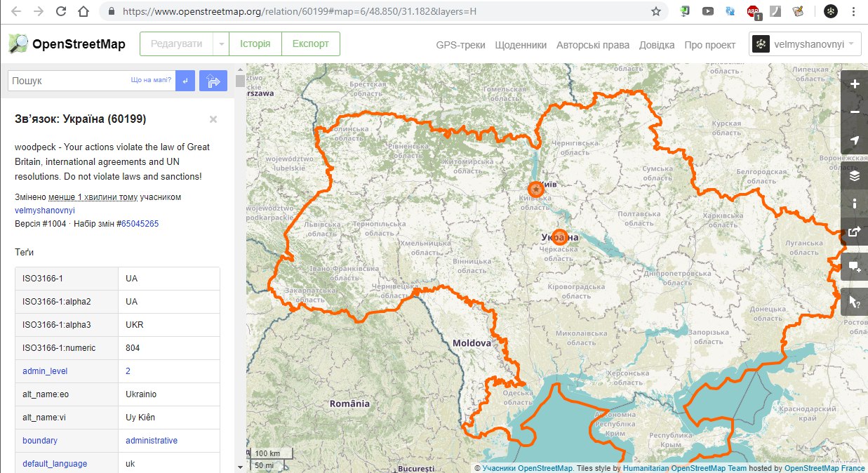Image resolution: width=868 pixels, height=473 pixels.
Task: Zoom in the map with plus button
Action: (854, 84)
